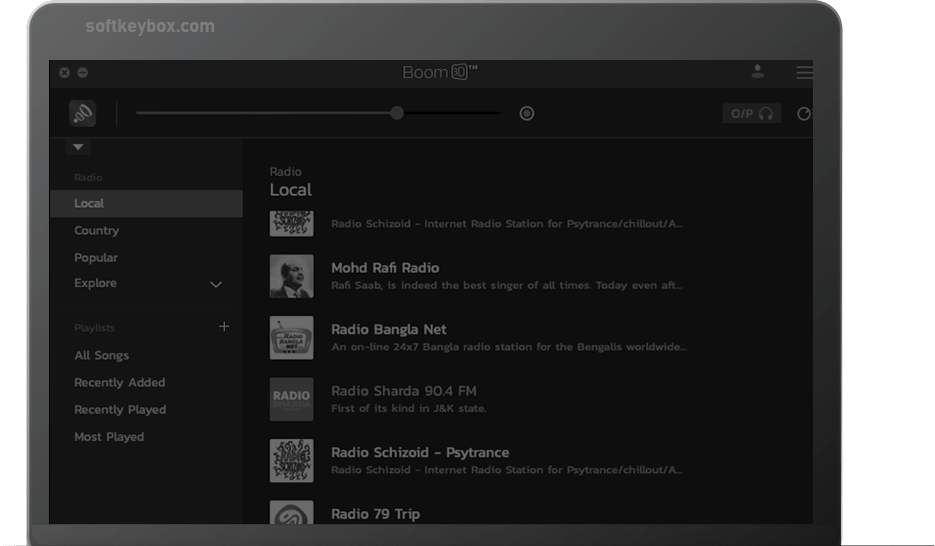Click the partially visible circular icon next to O/P
The height and width of the screenshot is (546, 935).
[x=804, y=113]
